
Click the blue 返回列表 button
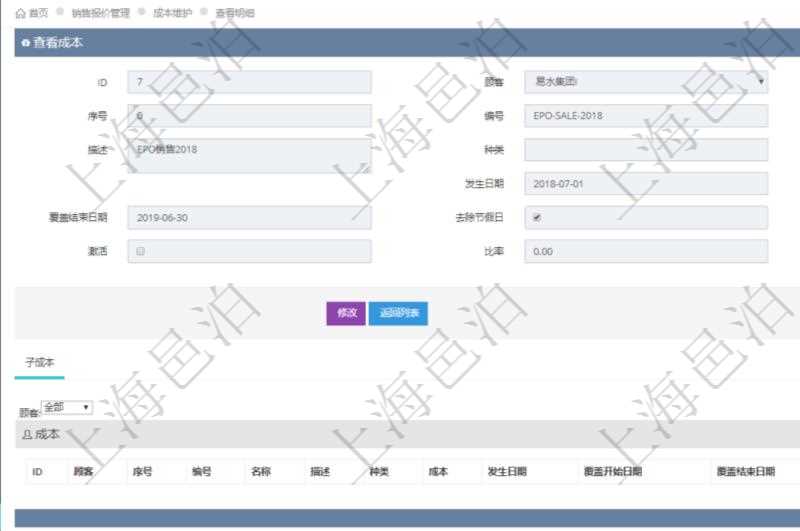[398, 313]
